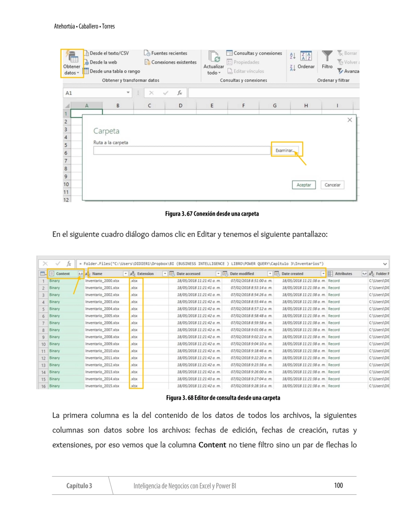Open the Ordenar sort dialog
The image size is (411, 532).
306,60
